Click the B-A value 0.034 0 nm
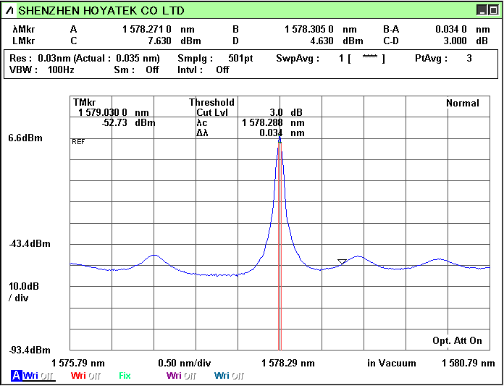The width and height of the screenshot is (504, 386). pos(462,29)
